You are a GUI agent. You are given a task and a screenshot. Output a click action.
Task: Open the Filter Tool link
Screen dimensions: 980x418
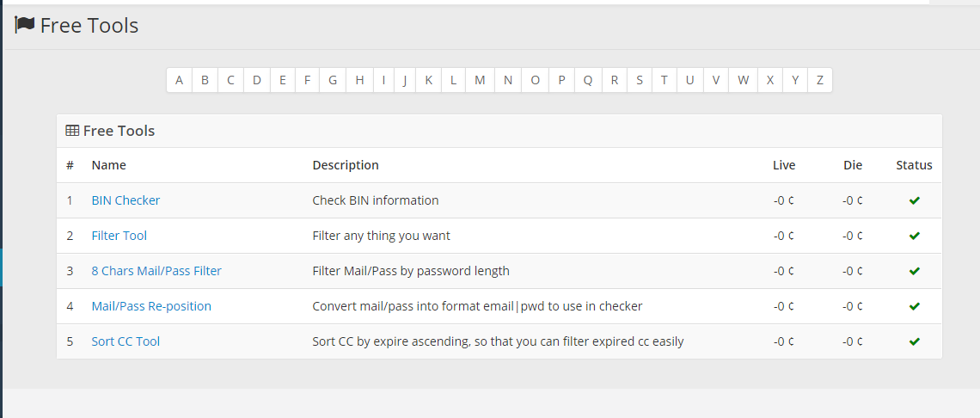point(119,236)
